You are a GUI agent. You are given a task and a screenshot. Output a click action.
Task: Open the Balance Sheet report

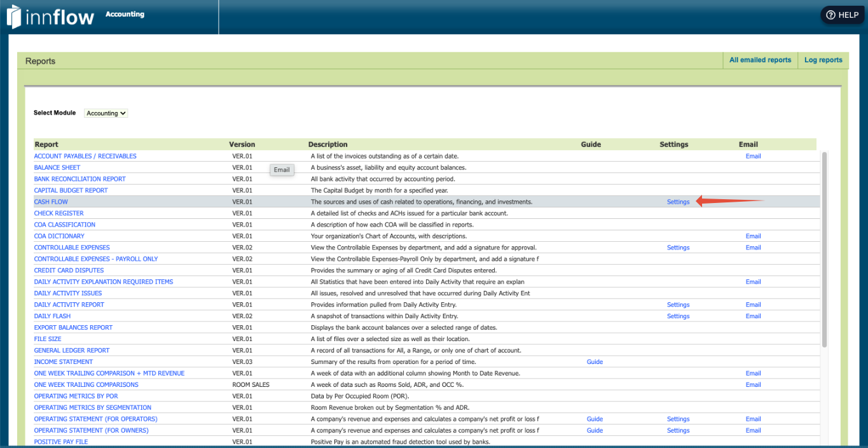(57, 167)
